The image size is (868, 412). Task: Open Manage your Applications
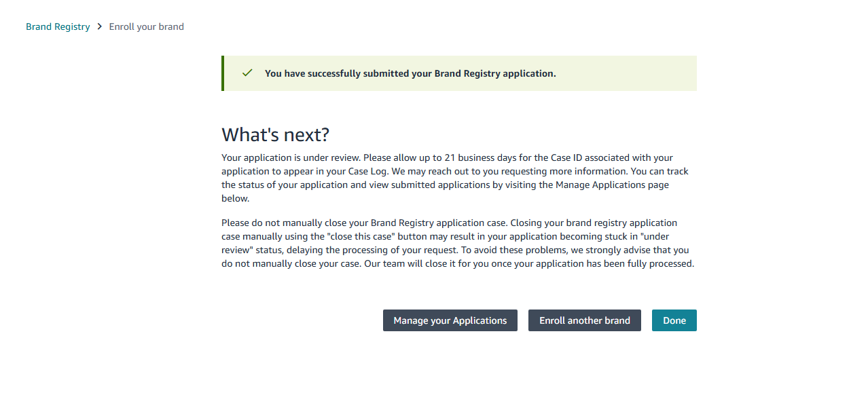click(x=450, y=320)
